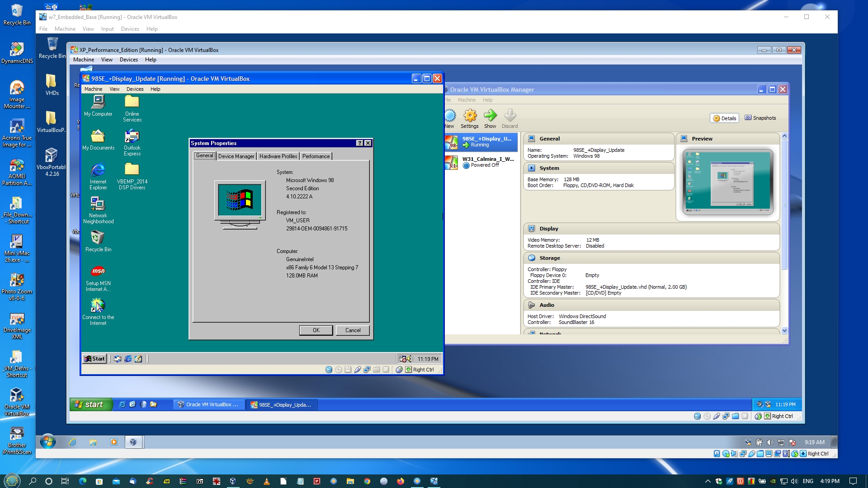Click New icon in VirtualBox Manager toolbar
This screenshot has height=488, width=868.
(x=450, y=119)
